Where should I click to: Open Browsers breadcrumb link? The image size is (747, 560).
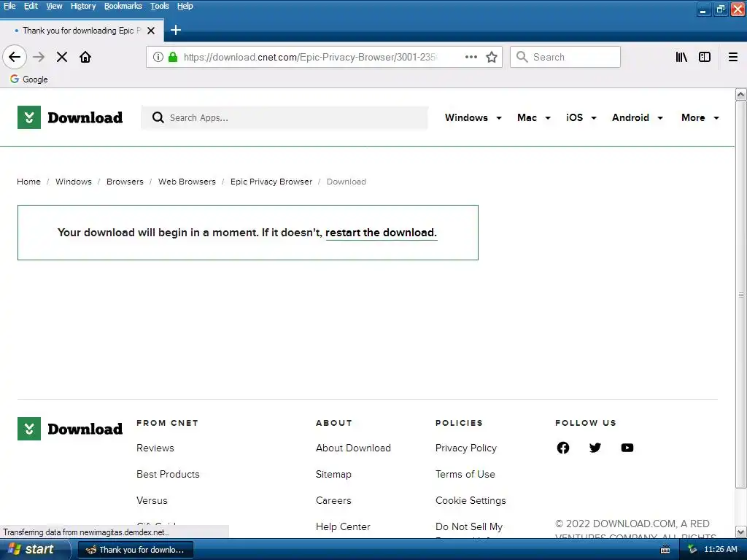[125, 182]
